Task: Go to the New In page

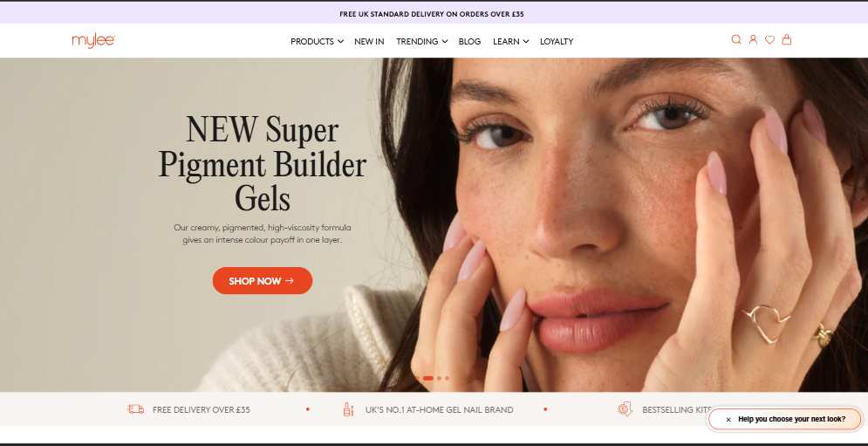Action: coord(369,42)
